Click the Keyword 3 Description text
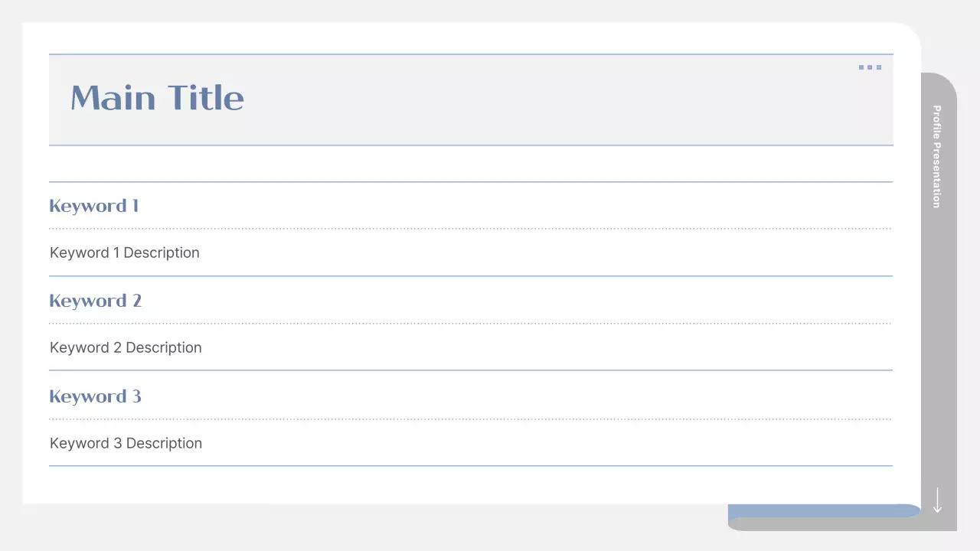The height and width of the screenshot is (551, 980). point(126,443)
